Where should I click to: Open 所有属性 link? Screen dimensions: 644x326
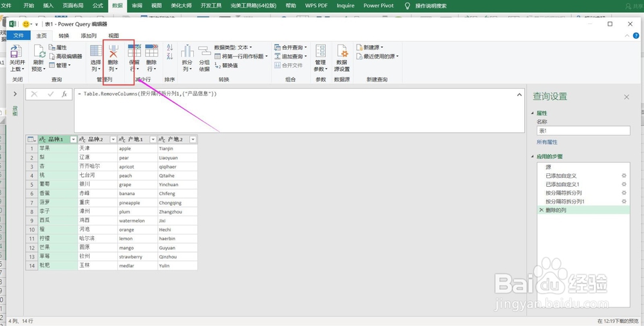pyautogui.click(x=547, y=142)
